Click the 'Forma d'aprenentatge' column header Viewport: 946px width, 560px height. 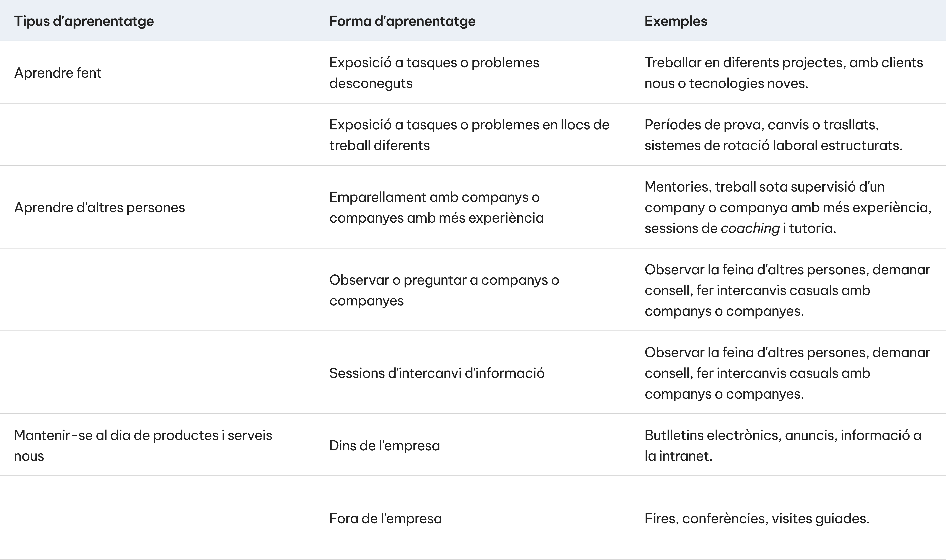coord(402,21)
